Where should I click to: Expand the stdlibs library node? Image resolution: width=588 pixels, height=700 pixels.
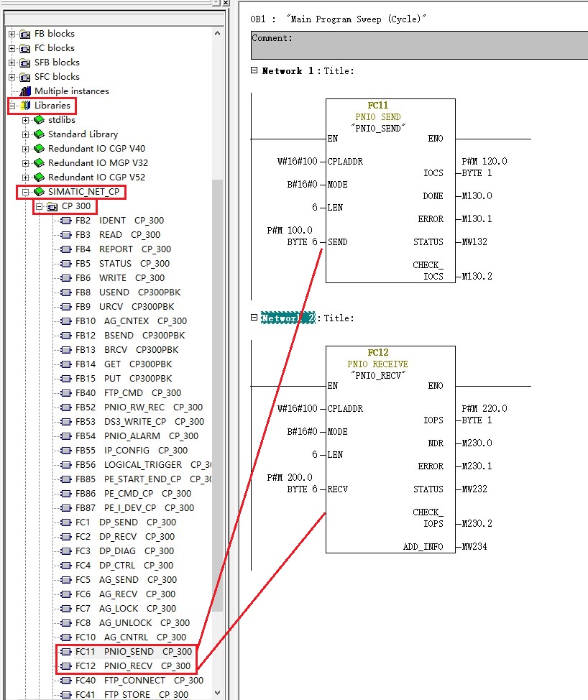[x=25, y=120]
